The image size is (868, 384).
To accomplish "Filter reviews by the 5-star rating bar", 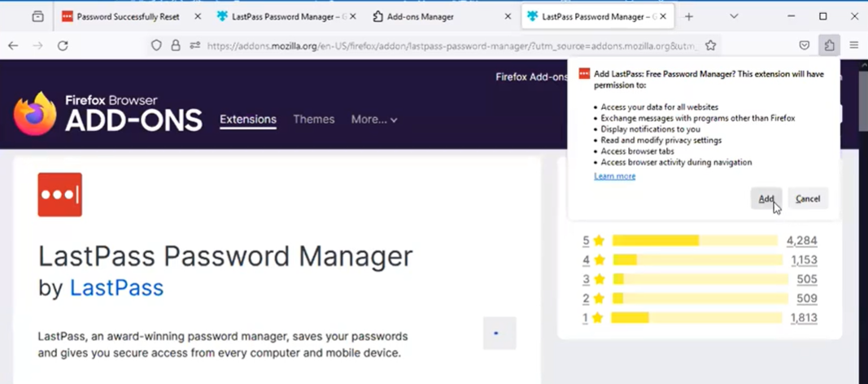I will [x=695, y=241].
